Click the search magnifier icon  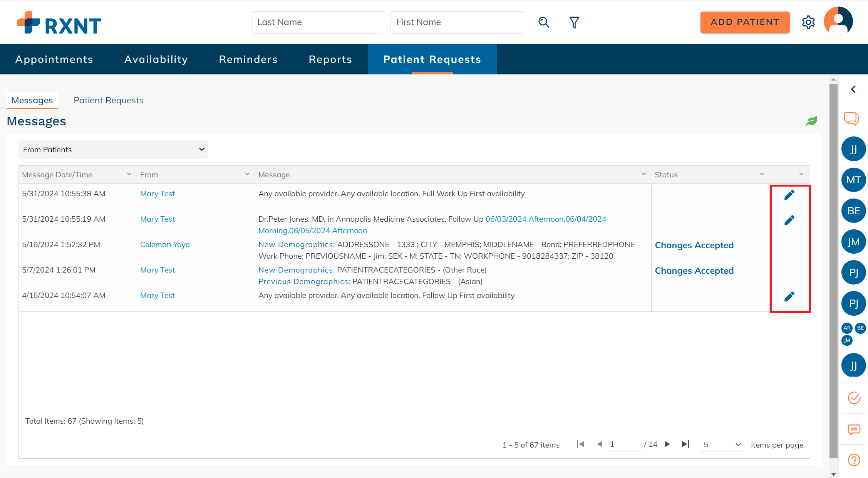[x=544, y=22]
